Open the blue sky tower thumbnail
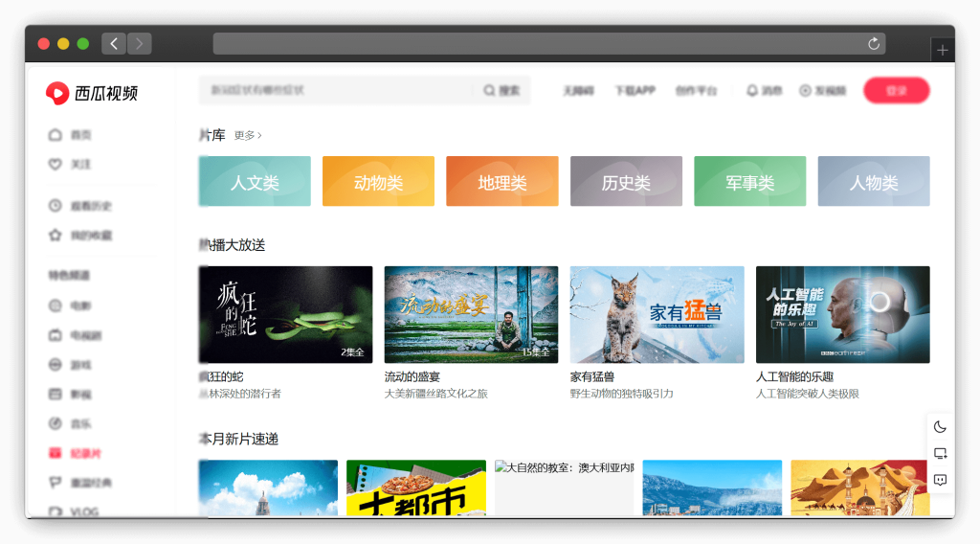 268,488
